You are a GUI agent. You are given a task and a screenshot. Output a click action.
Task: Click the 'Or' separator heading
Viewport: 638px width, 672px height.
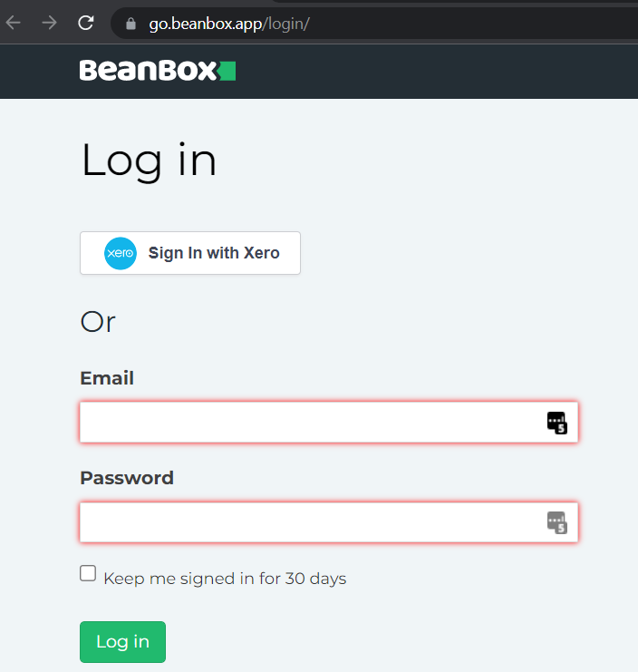tap(98, 322)
